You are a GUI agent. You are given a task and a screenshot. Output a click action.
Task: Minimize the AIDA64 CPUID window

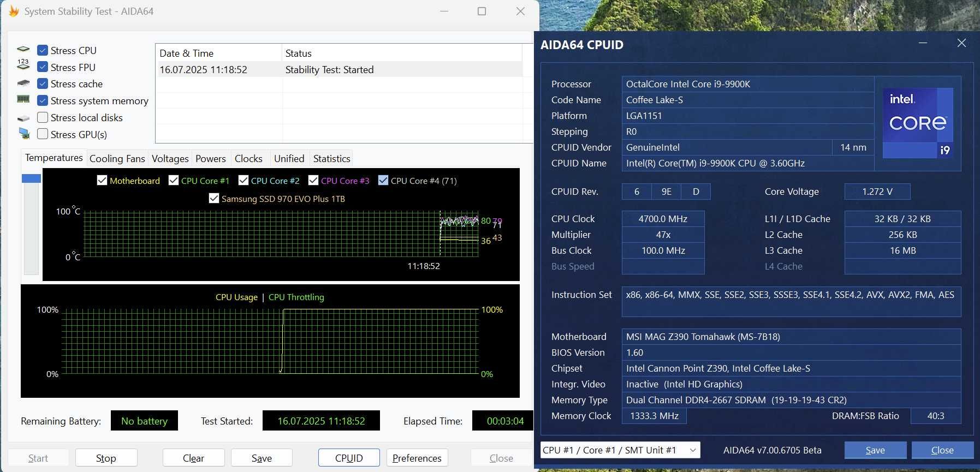[923, 43]
